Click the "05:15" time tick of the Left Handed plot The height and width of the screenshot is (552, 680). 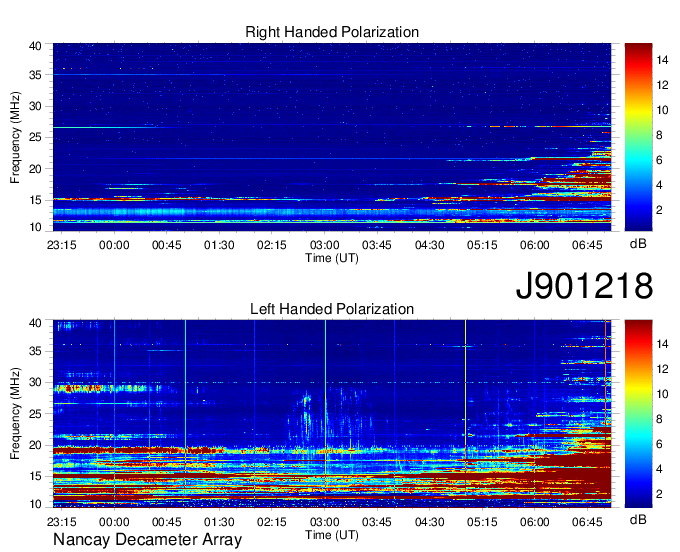click(x=482, y=522)
